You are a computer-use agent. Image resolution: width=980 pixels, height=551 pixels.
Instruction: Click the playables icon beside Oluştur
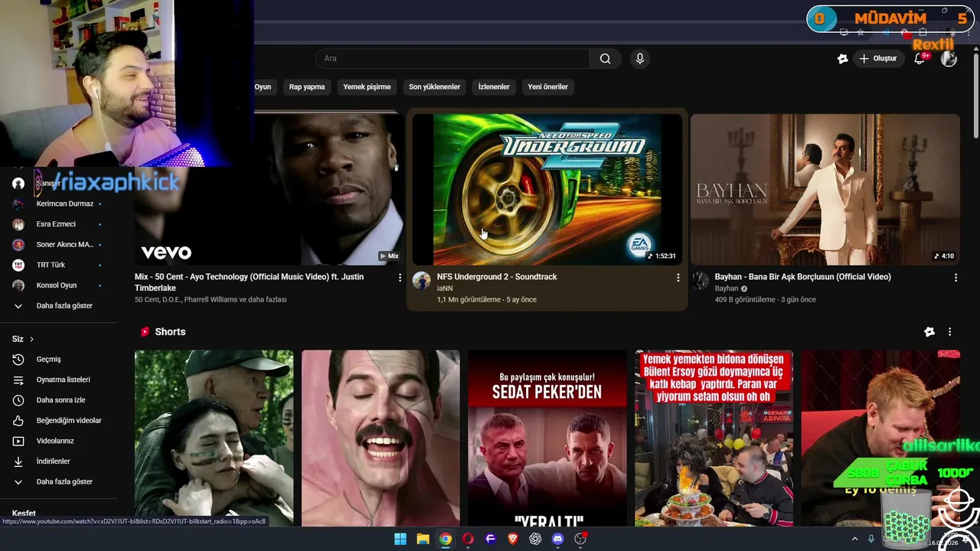click(842, 59)
